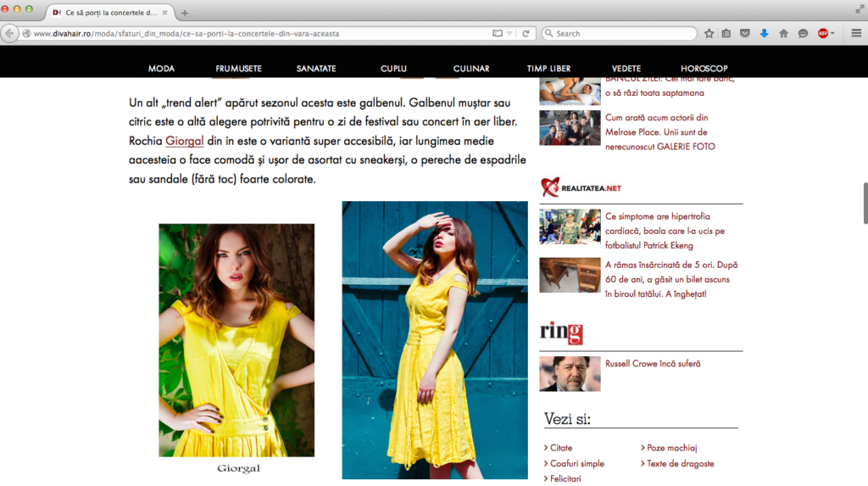Reload the current page

click(x=526, y=33)
